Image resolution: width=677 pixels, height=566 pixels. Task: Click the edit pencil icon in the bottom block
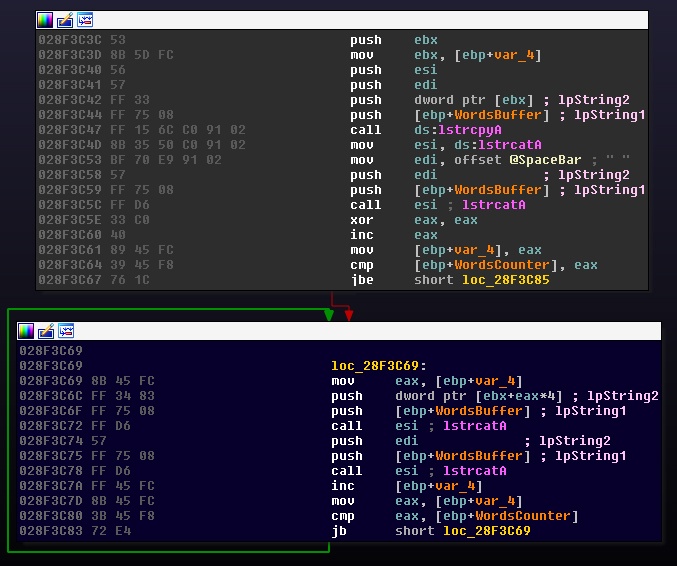(x=46, y=331)
